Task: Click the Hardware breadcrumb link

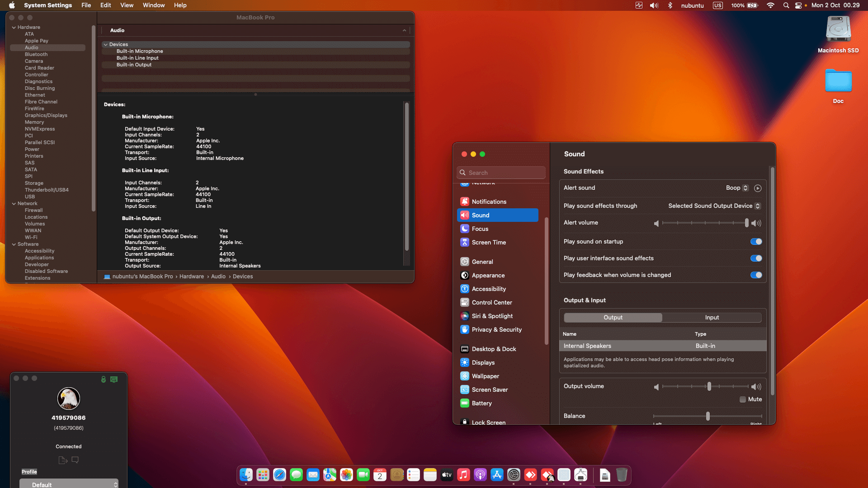Action: [192, 276]
